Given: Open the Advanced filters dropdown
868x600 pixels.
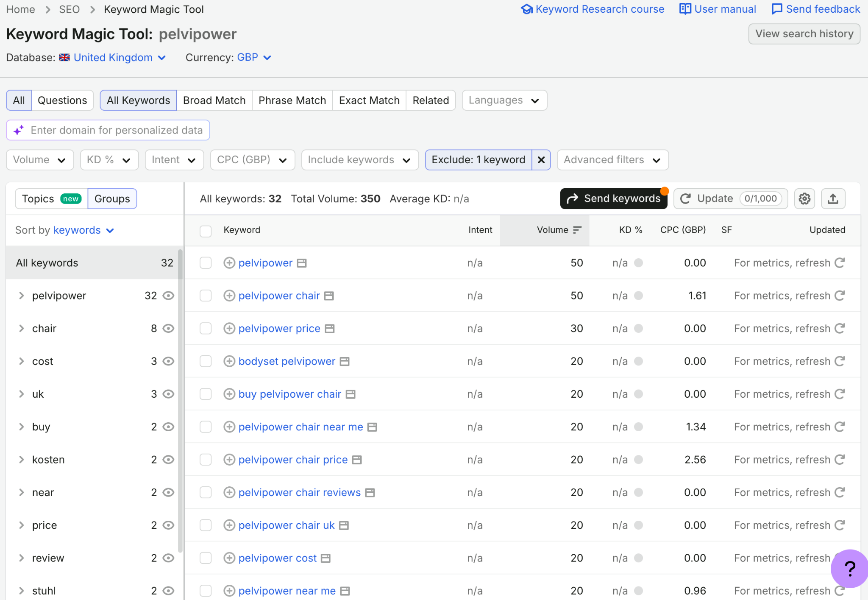Looking at the screenshot, I should [x=612, y=160].
